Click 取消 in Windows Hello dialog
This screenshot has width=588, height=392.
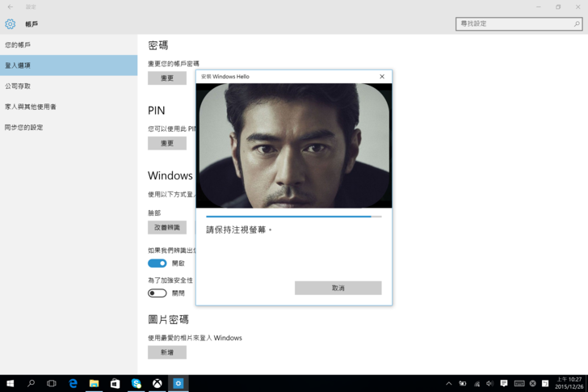click(338, 288)
